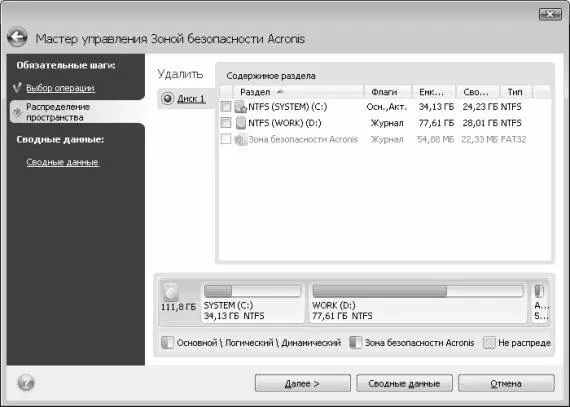Image resolution: width=570 pixels, height=407 pixels.
Task: Open help via the question mark icon
Action: click(x=26, y=383)
